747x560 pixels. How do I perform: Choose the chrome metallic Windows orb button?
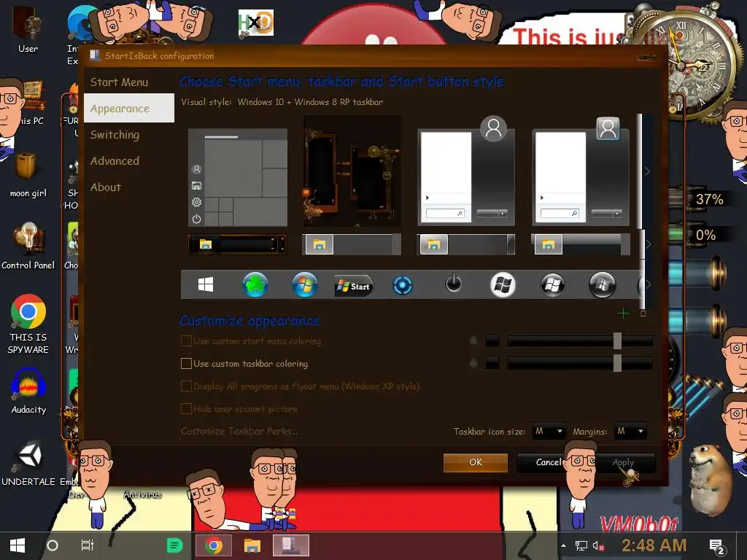tap(553, 285)
